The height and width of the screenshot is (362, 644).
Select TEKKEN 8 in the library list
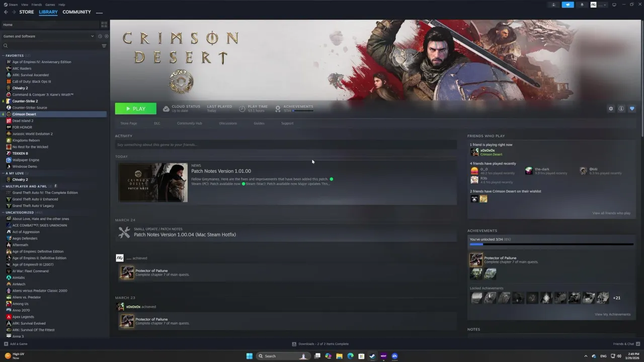click(x=20, y=153)
